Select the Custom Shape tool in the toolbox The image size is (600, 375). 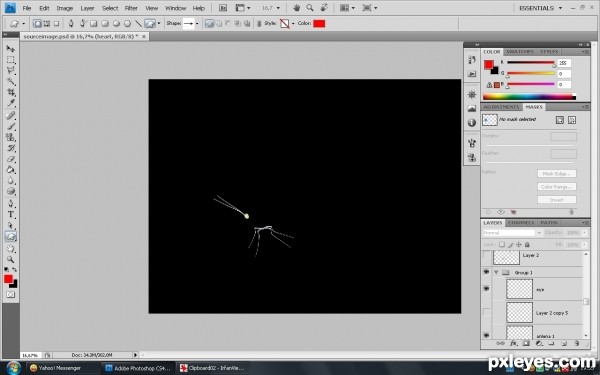click(11, 236)
